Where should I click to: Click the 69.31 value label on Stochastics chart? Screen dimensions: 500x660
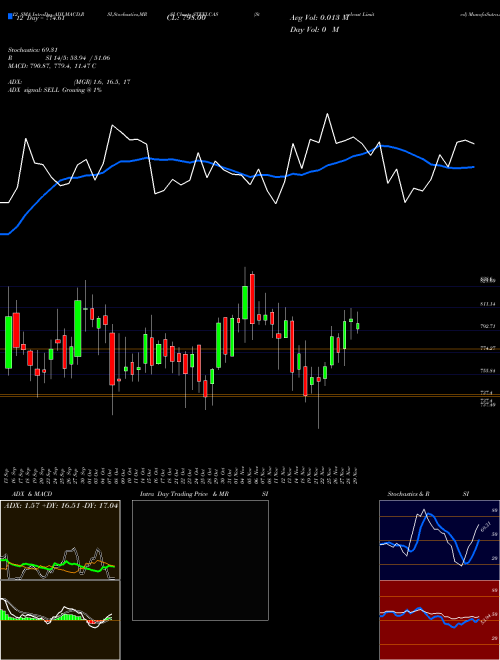tap(486, 527)
